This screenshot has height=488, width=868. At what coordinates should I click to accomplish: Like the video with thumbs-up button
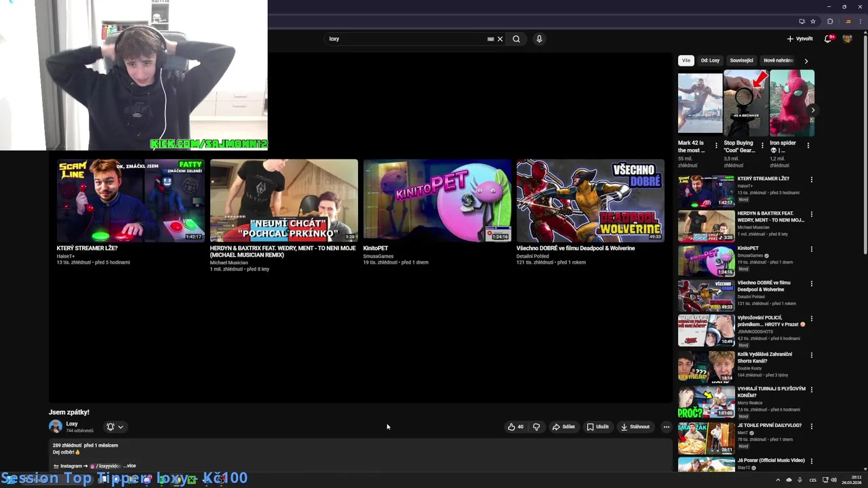click(x=515, y=427)
